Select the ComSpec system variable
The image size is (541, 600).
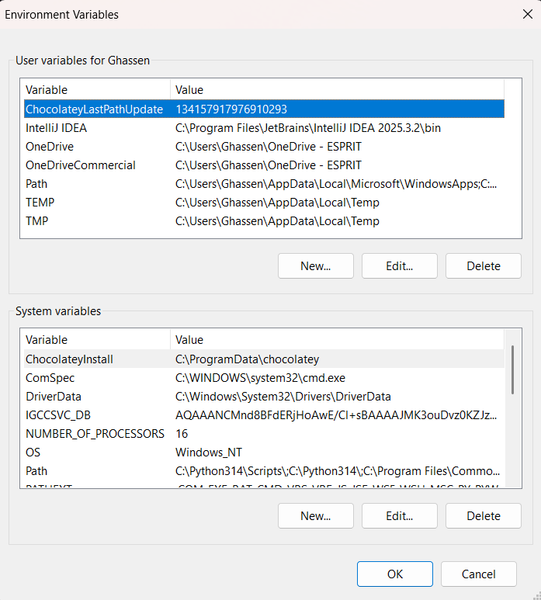point(264,378)
